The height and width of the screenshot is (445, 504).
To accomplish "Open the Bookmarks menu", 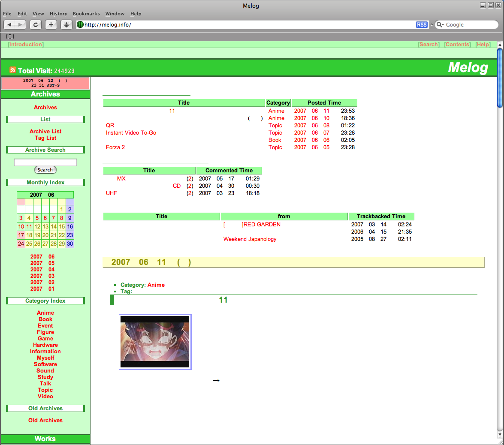I will (86, 14).
